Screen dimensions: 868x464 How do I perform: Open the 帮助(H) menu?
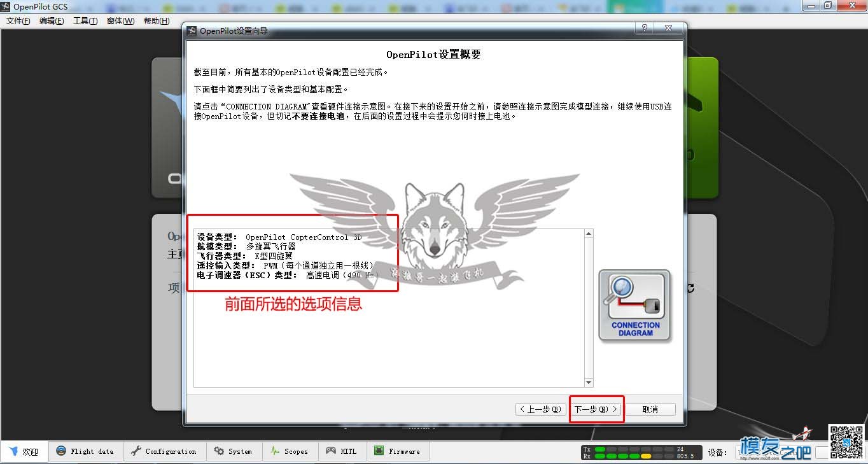(x=157, y=21)
